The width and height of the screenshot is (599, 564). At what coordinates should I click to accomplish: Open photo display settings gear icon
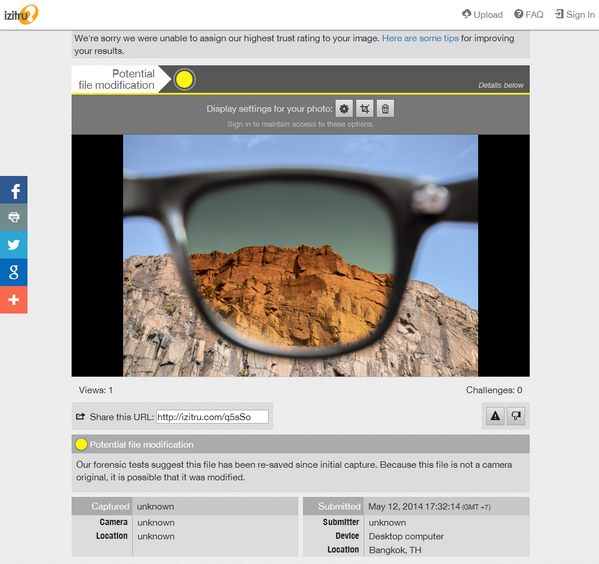(344, 109)
